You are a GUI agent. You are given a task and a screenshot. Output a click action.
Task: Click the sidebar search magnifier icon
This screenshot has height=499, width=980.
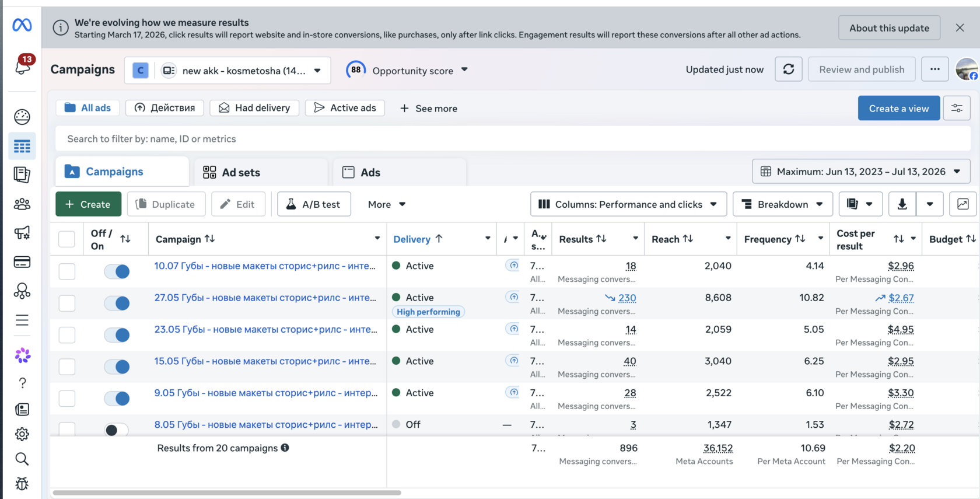[x=22, y=459]
